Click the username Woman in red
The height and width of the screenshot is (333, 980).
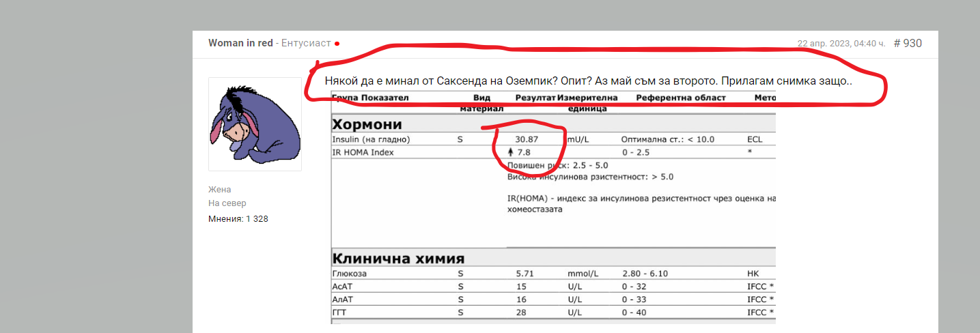point(240,44)
